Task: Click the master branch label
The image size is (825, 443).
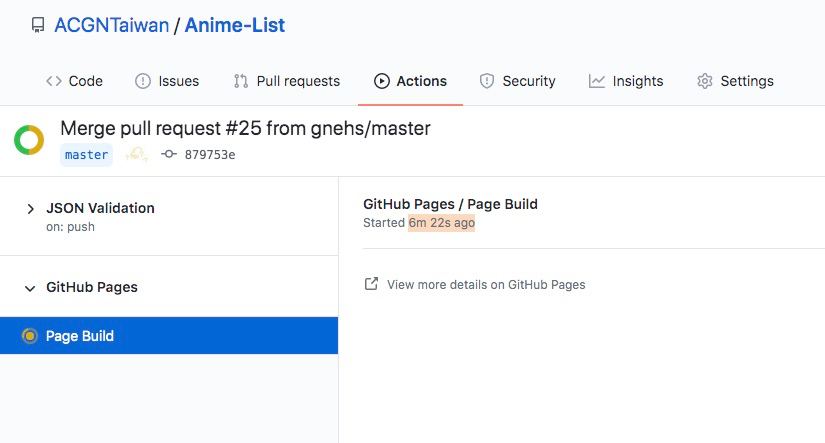Action: point(86,155)
